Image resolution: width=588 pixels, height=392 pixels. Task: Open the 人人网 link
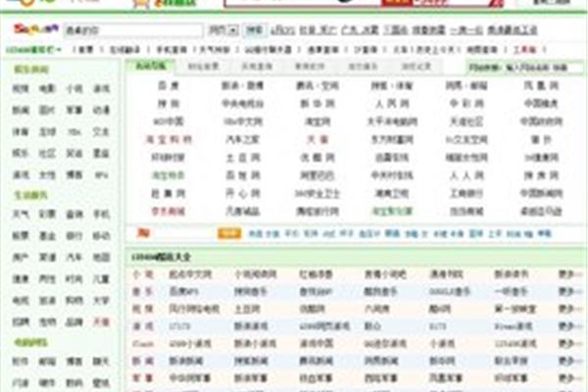tap(466, 175)
